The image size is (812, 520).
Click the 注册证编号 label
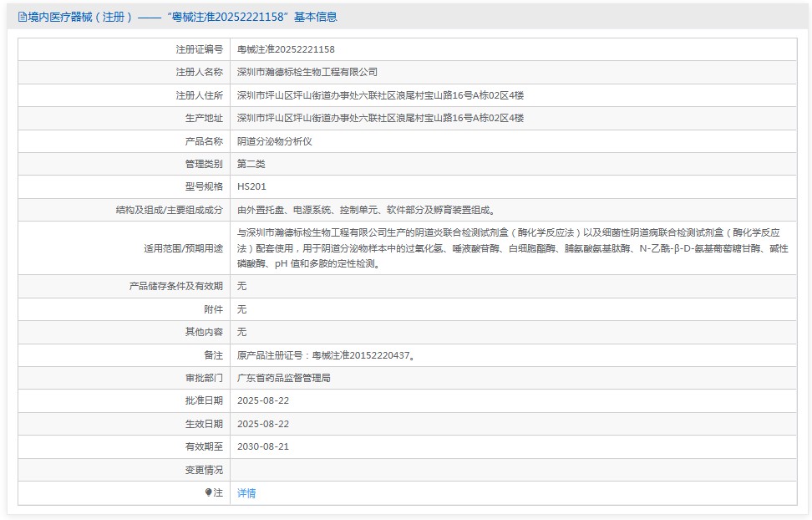(200, 50)
